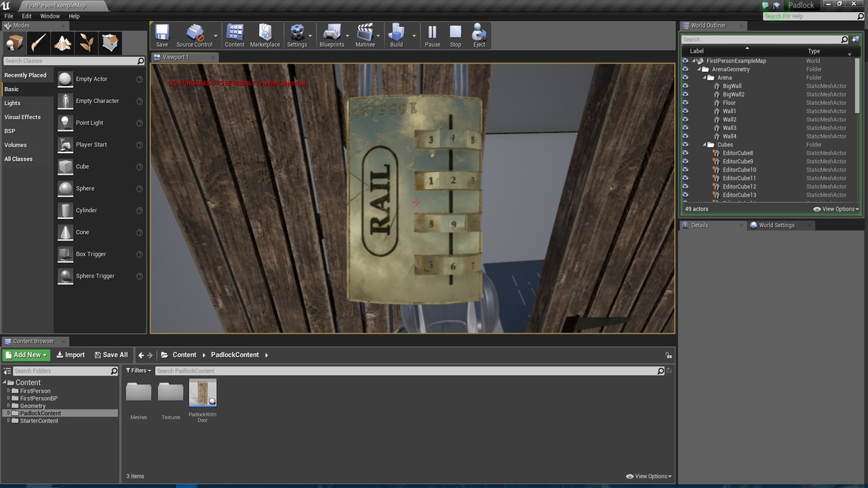Open the Blueprints toolbar icon
The width and height of the screenshot is (868, 488).
coord(332,36)
